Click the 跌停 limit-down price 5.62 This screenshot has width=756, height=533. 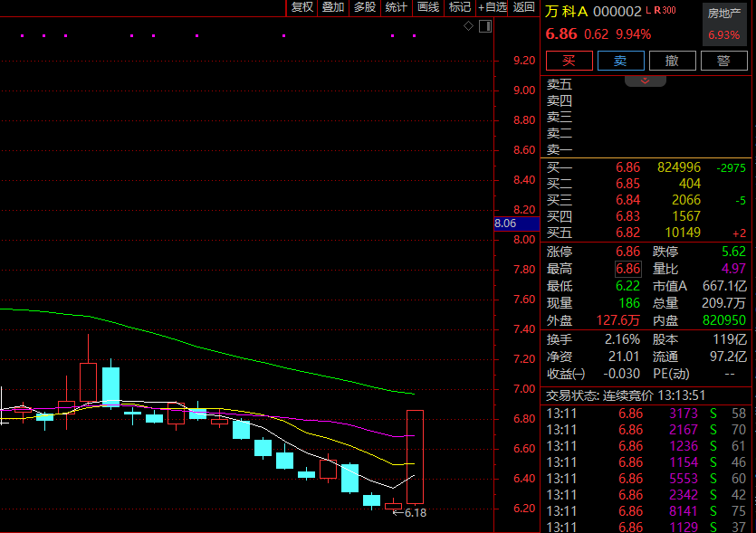point(734,252)
